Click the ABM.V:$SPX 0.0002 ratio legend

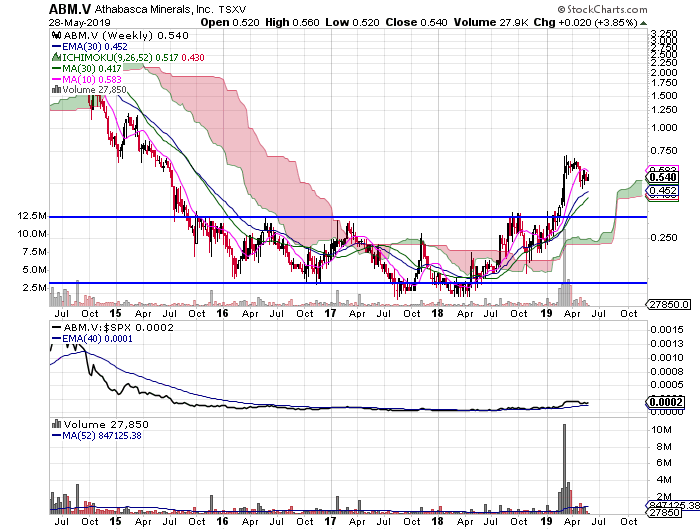pos(114,327)
